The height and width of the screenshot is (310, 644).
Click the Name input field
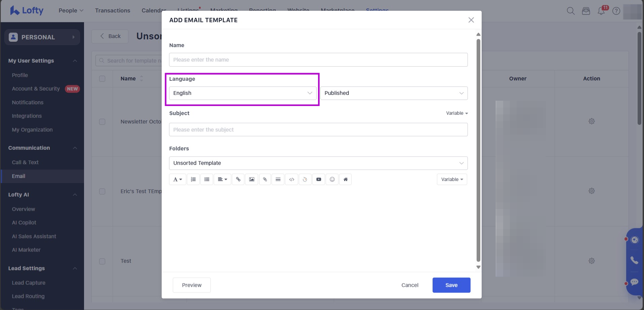(x=318, y=60)
